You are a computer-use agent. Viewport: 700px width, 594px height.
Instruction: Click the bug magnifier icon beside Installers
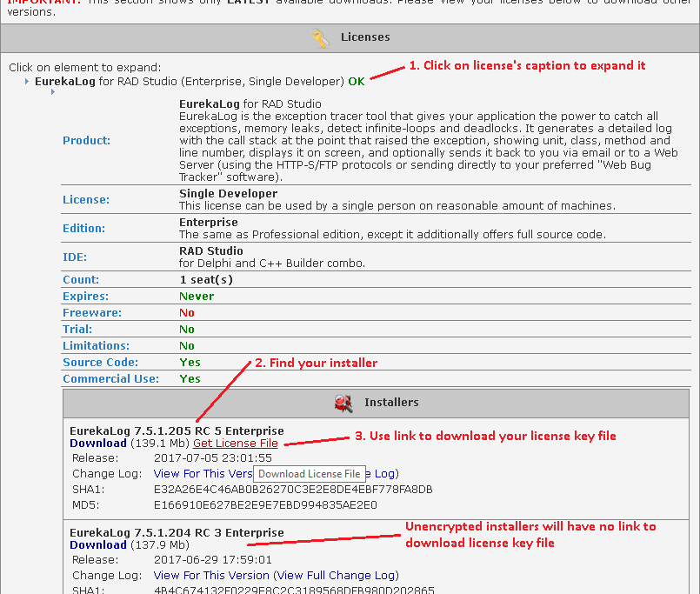(343, 403)
